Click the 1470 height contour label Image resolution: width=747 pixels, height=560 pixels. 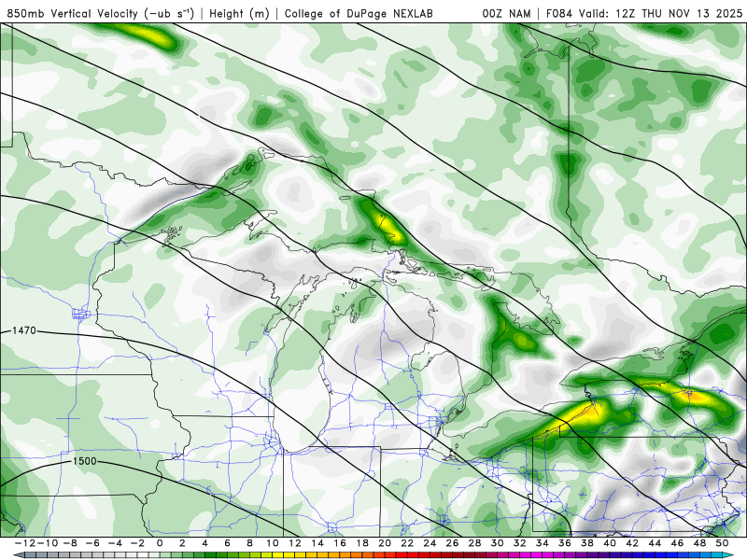click(x=24, y=330)
